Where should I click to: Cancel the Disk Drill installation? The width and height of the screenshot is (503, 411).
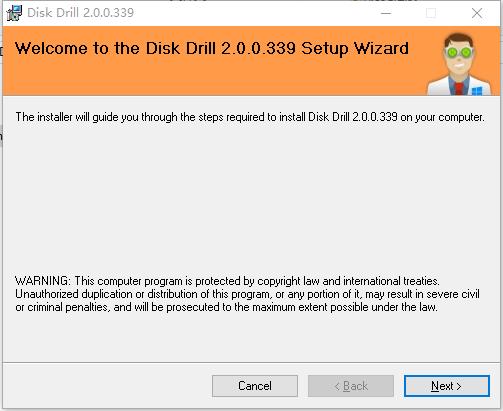pyautogui.click(x=255, y=386)
